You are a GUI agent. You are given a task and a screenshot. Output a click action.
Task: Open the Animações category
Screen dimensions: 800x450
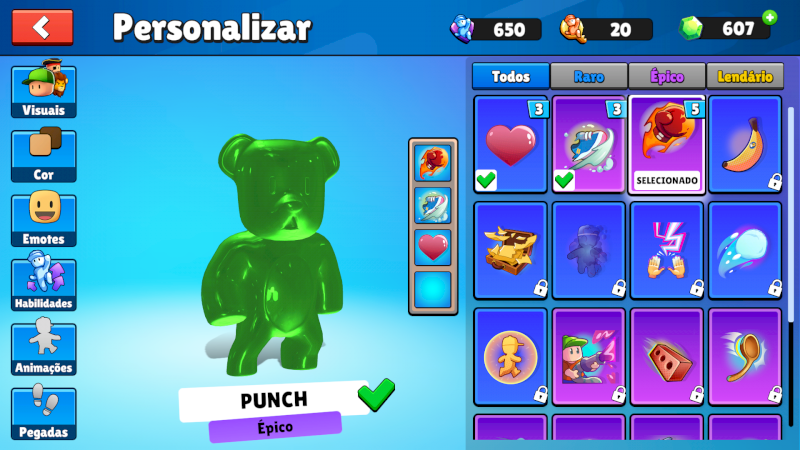(x=43, y=348)
